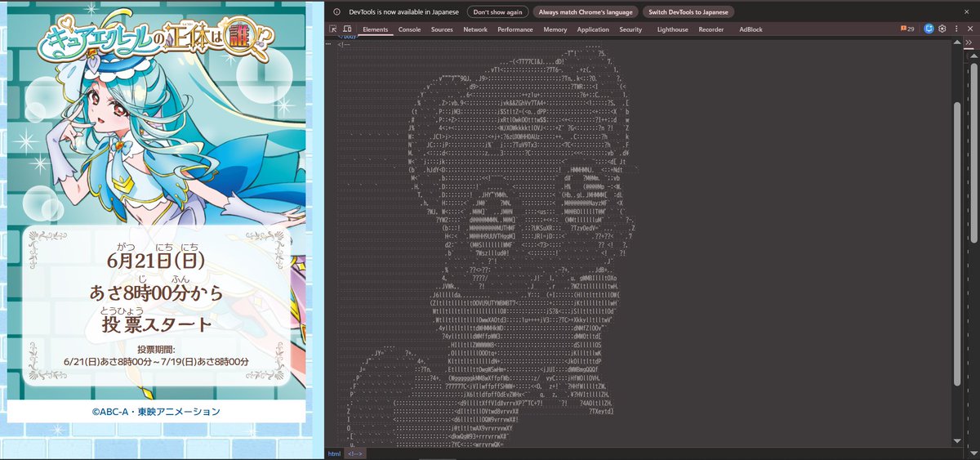Image resolution: width=980 pixels, height=460 pixels.
Task: Open the Security tab
Action: coord(630,29)
